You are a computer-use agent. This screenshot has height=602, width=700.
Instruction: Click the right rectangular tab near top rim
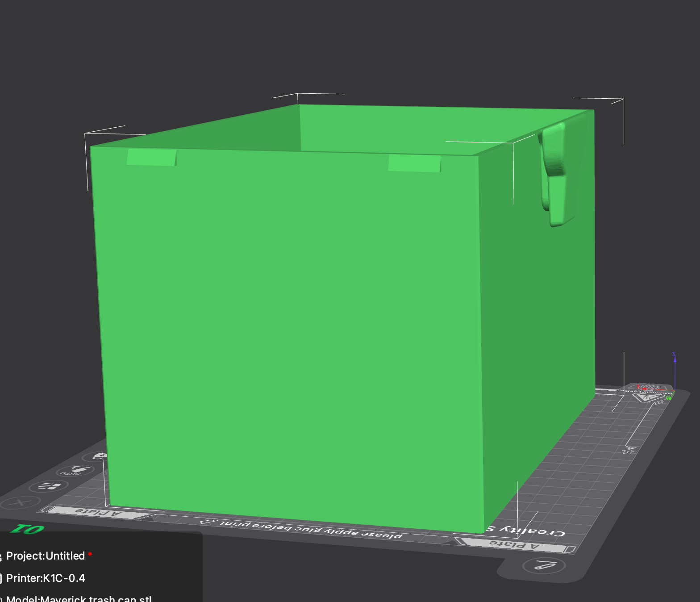[x=414, y=163]
